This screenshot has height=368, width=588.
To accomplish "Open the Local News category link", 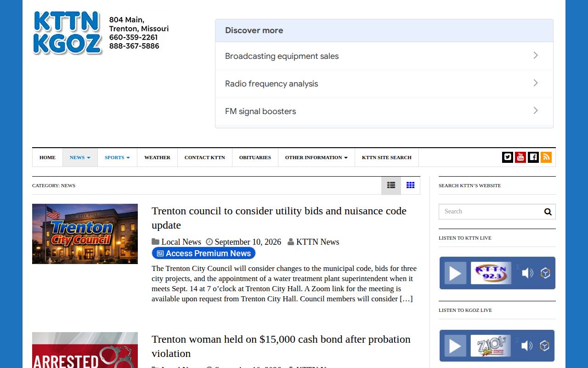I will 181,242.
